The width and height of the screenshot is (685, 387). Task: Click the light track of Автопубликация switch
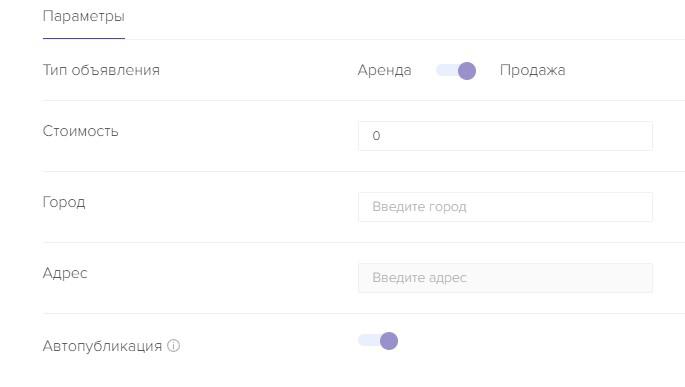point(368,340)
